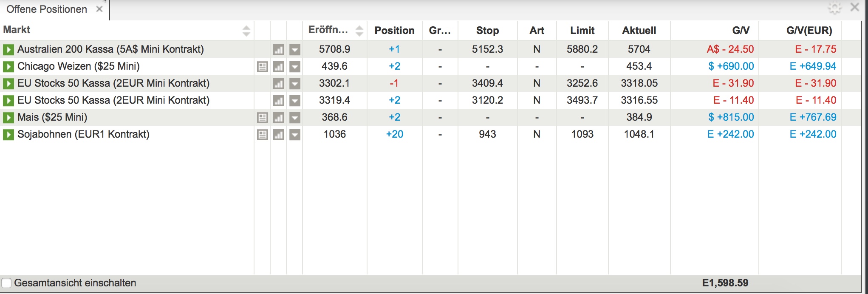Image resolution: width=868 pixels, height=294 pixels.
Task: Click news icon for Mais ($25 Mini)
Action: (263, 118)
